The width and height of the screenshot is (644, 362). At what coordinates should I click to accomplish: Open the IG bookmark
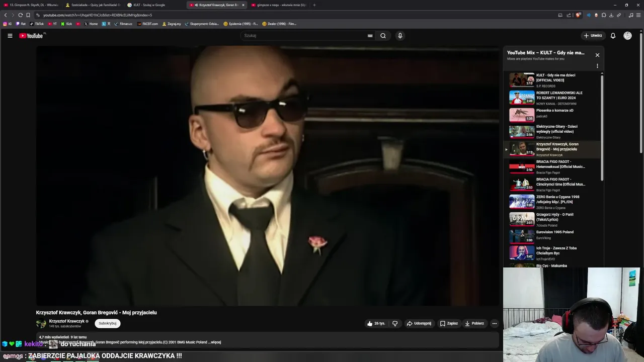click(8, 24)
